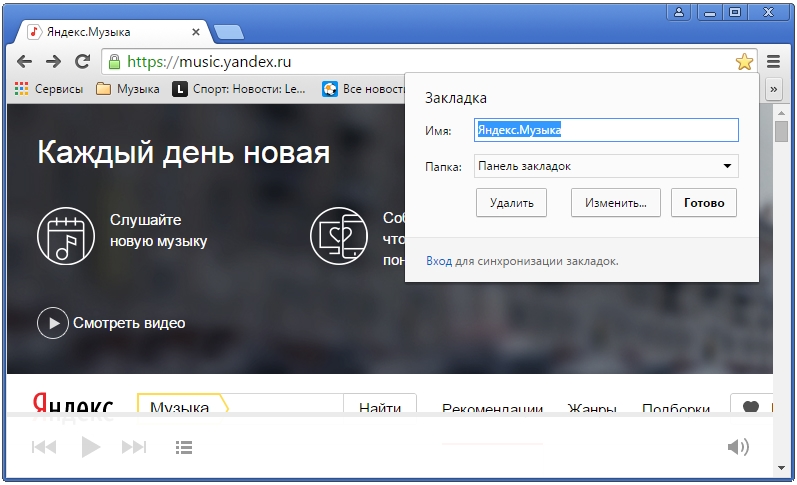Click the Изменить... button

click(616, 203)
